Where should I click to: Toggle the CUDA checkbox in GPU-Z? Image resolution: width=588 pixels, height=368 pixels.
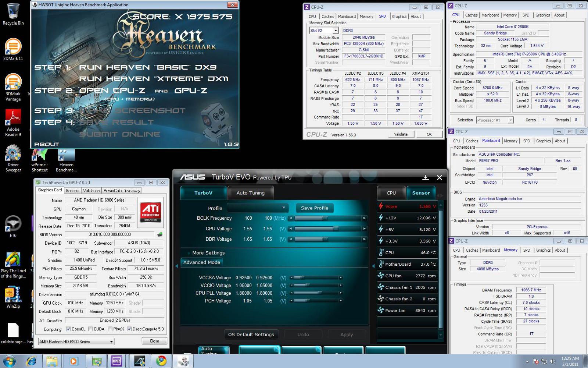(x=90, y=329)
